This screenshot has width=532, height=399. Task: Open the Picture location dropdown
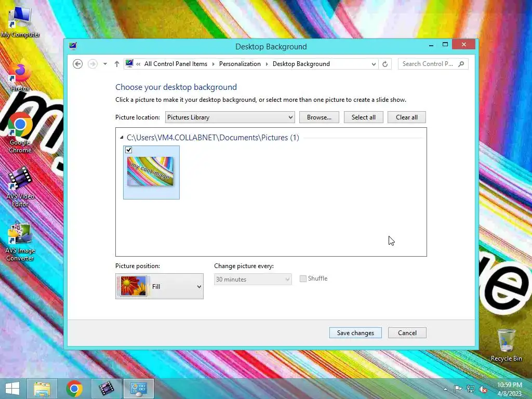(230, 117)
